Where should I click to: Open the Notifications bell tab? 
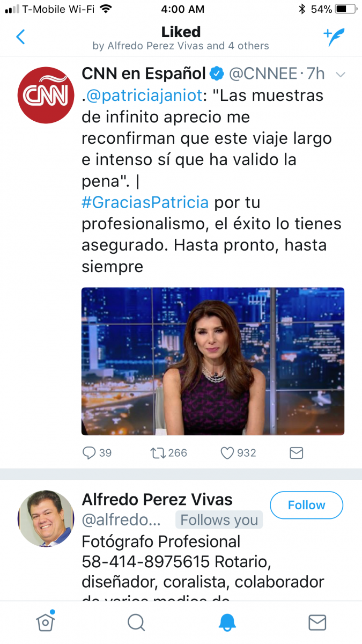click(x=227, y=623)
